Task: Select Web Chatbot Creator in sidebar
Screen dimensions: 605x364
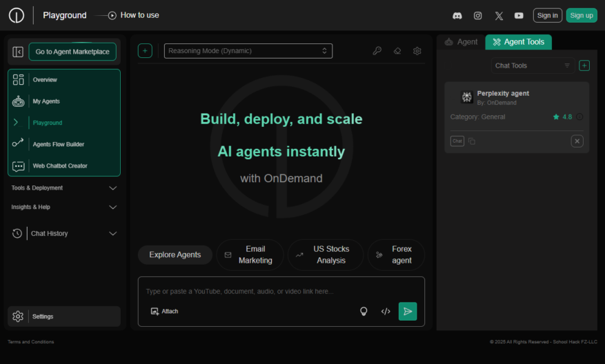Action: [60, 166]
